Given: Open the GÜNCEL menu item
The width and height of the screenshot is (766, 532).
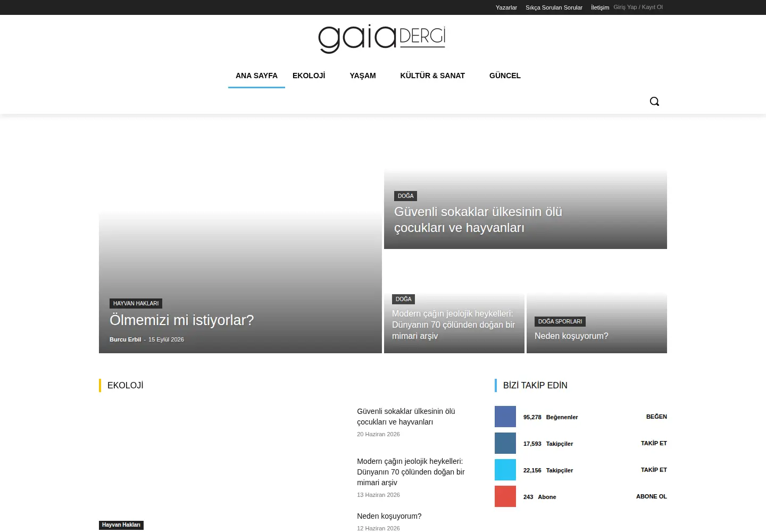Looking at the screenshot, I should [505, 76].
